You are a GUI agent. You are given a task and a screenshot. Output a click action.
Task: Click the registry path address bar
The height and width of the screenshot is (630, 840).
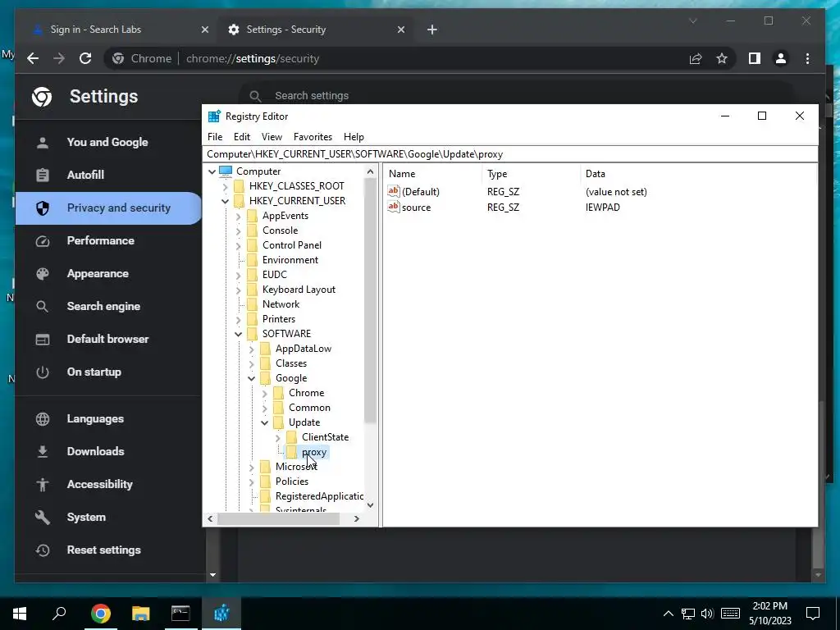coord(511,154)
